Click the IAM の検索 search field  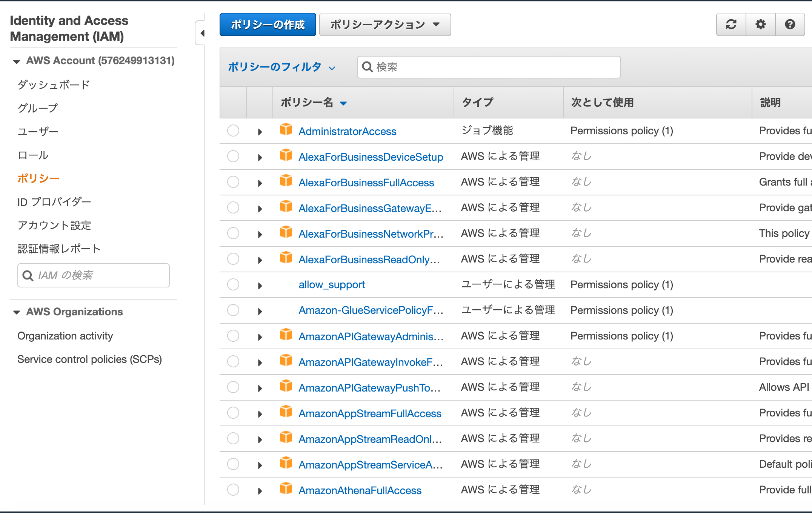click(x=94, y=275)
